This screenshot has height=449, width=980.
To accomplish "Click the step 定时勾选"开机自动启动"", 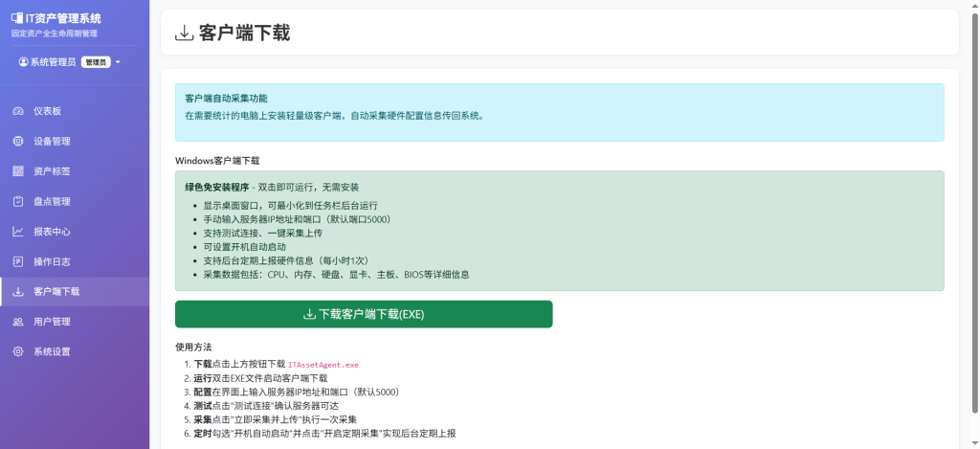I will coord(325,433).
